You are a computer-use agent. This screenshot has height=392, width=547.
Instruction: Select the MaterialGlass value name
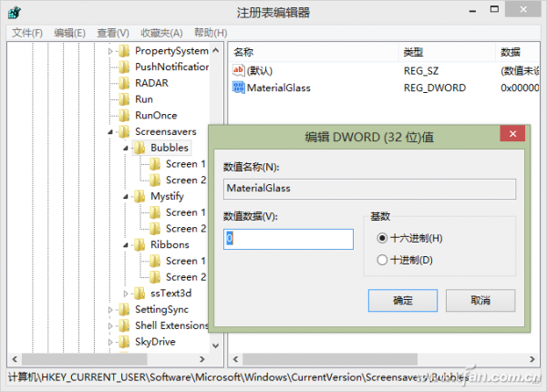click(279, 88)
